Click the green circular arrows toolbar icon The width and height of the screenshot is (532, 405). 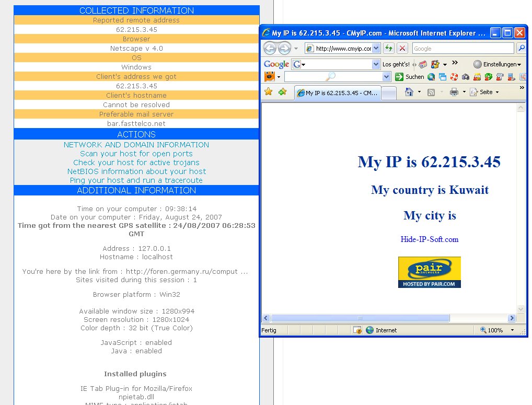point(488,77)
